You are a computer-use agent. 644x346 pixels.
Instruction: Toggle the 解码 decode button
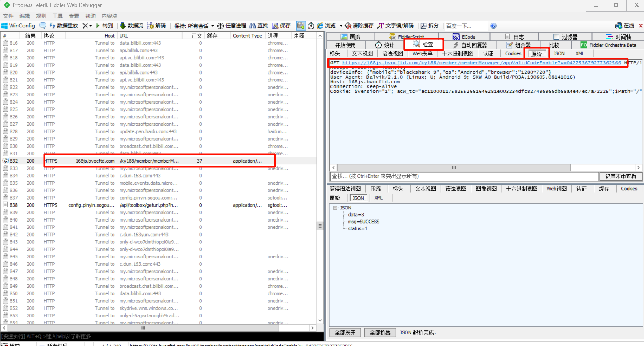coord(157,26)
